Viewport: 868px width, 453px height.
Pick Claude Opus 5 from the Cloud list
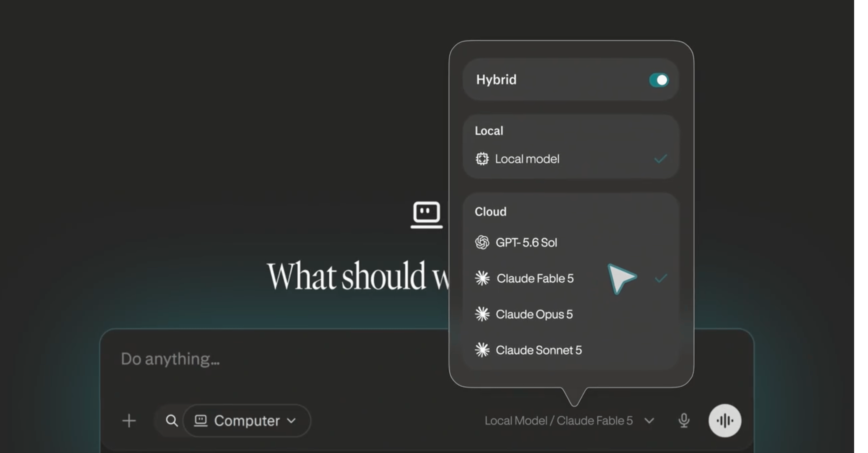coord(570,314)
